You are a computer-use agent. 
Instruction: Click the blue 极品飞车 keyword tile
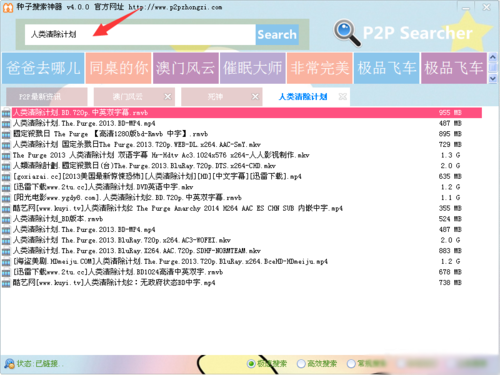pyautogui.click(x=387, y=68)
